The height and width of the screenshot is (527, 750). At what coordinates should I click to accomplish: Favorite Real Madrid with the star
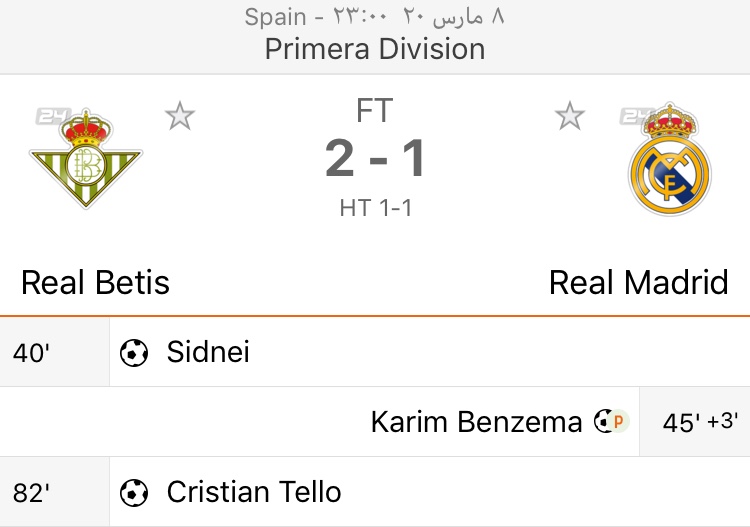click(x=570, y=117)
